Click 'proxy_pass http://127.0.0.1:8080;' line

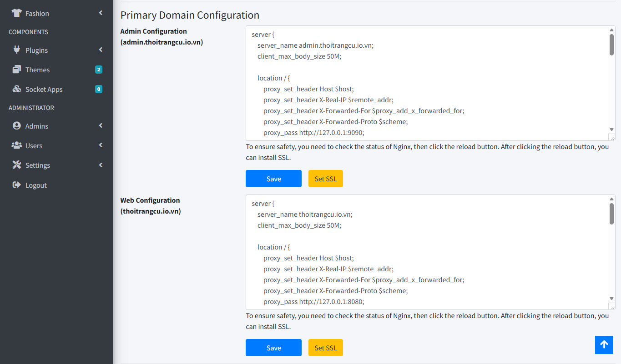click(x=314, y=302)
